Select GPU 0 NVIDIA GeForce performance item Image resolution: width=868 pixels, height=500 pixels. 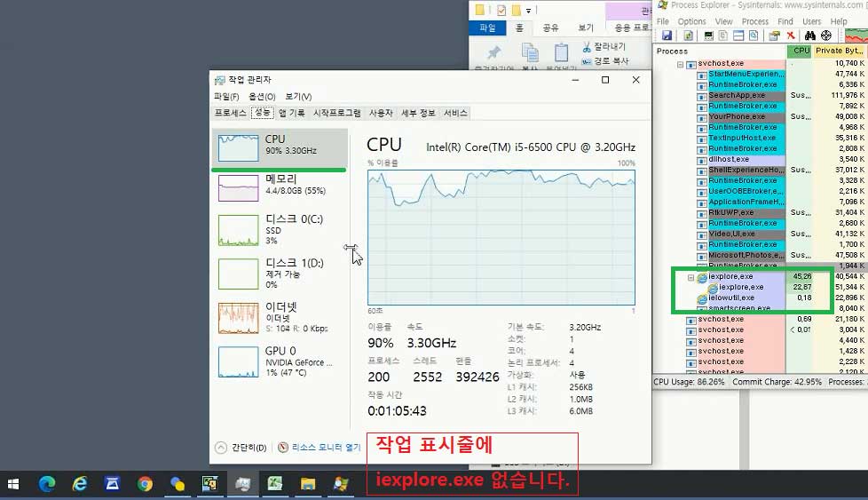tap(280, 361)
